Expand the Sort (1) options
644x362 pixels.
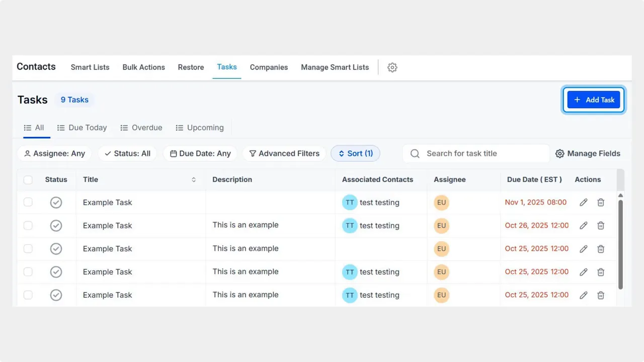(x=355, y=153)
